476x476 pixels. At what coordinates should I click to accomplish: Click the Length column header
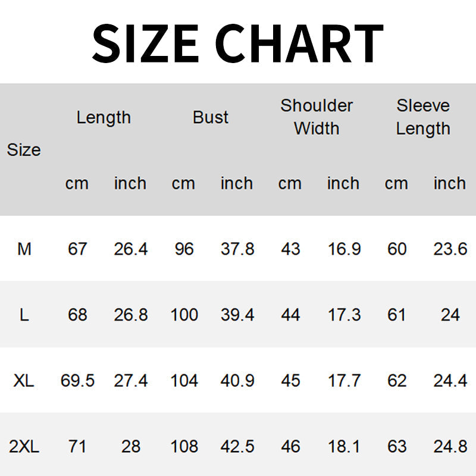point(104,118)
